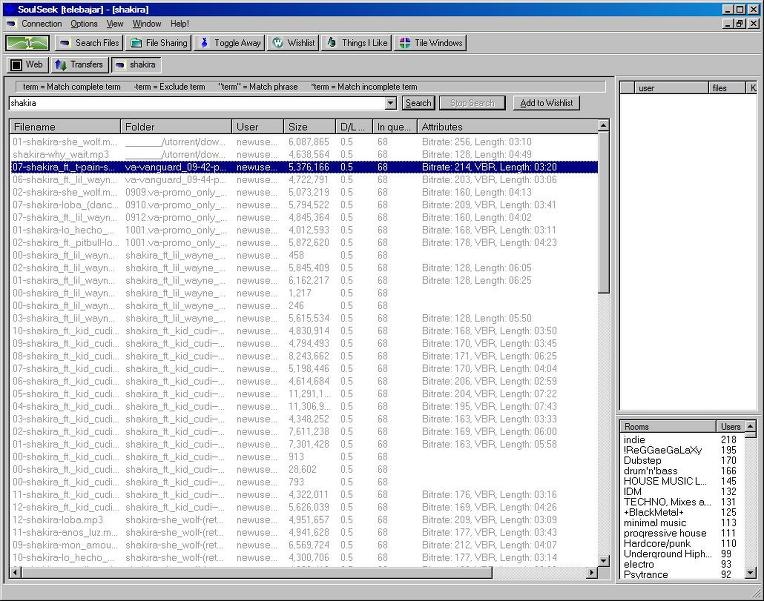Open Things I Like toolbar button

click(356, 43)
